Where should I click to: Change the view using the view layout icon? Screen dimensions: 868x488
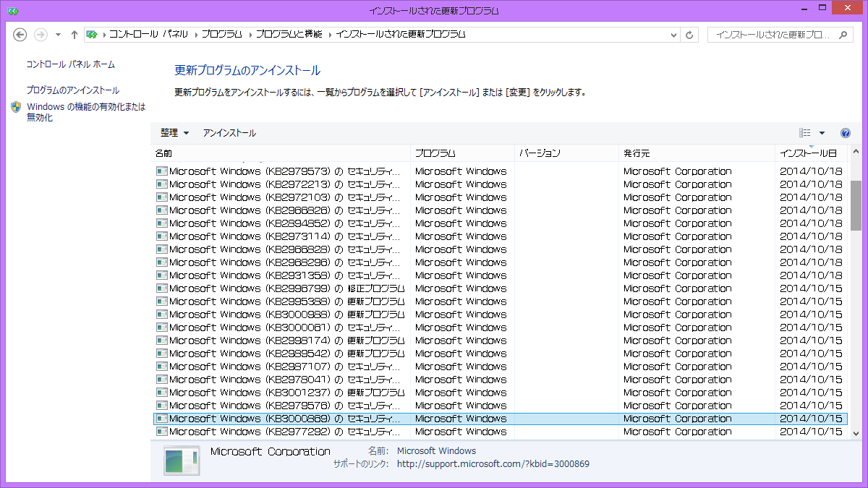point(805,133)
